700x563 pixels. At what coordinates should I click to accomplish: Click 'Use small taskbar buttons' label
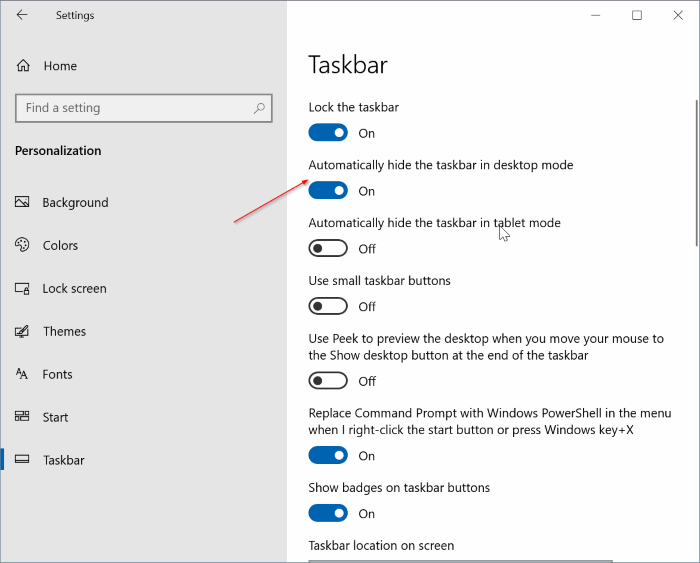click(379, 281)
